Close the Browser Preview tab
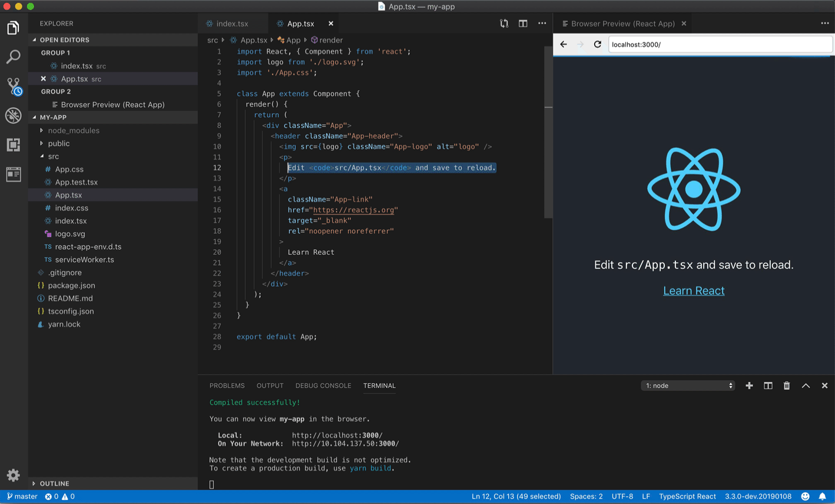 pyautogui.click(x=684, y=24)
